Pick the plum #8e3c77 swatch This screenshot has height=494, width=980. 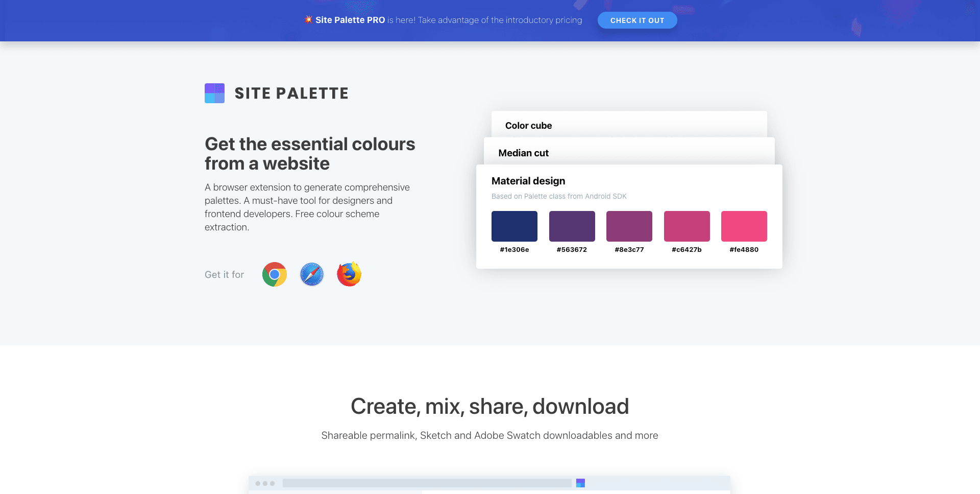pos(629,226)
